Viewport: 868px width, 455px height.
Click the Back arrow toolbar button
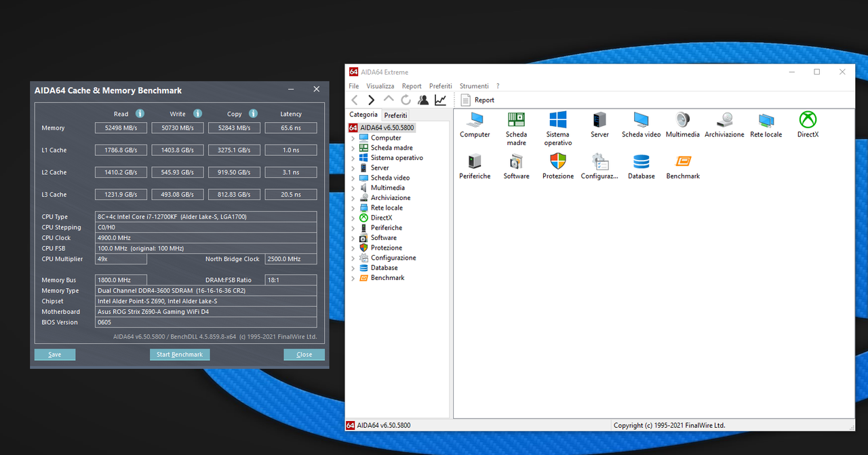tap(355, 100)
